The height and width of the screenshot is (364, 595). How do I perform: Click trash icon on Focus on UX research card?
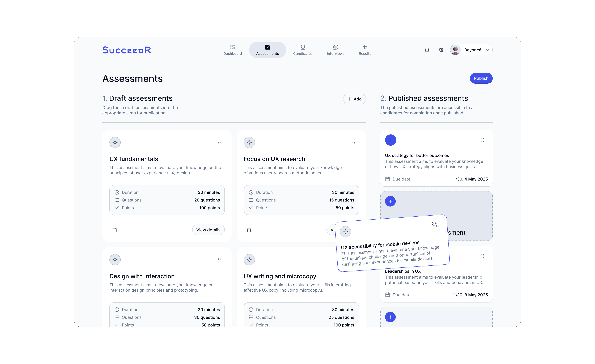coord(249,230)
